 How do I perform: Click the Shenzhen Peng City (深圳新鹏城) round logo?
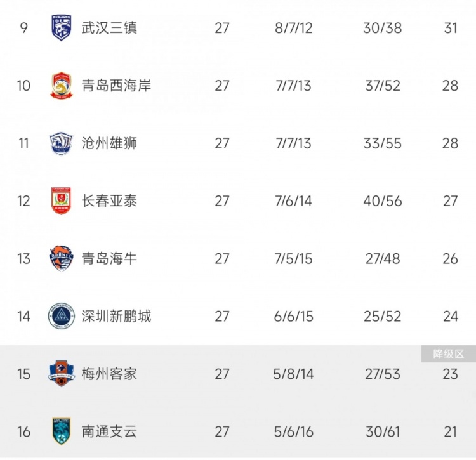[x=62, y=316]
